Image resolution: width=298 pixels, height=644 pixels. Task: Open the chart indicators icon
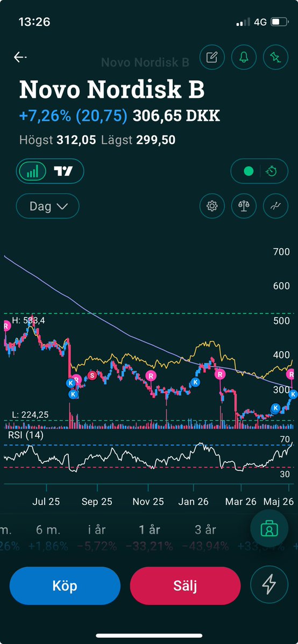click(275, 206)
